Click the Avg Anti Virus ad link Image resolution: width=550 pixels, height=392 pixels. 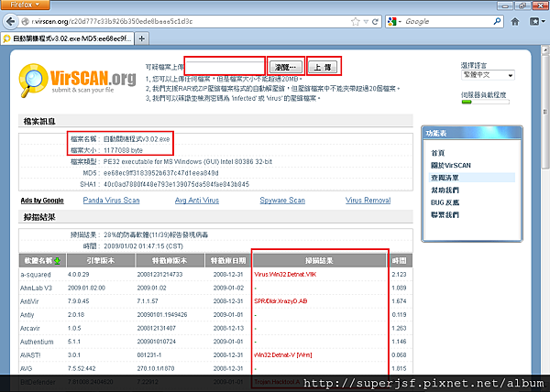197,201
